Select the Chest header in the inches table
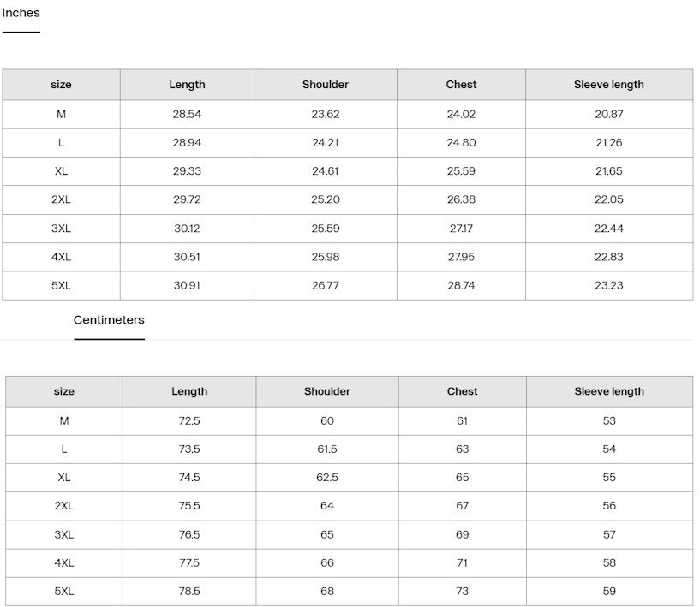The height and width of the screenshot is (607, 700). pos(461,85)
